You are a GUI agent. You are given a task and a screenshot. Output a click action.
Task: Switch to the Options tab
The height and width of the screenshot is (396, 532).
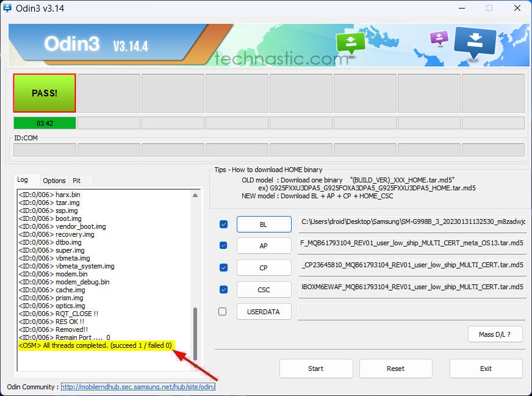coord(54,181)
